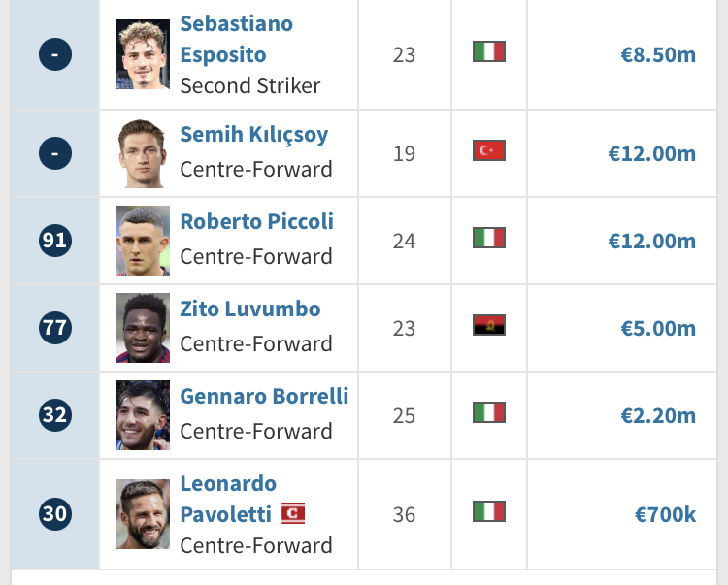Click the Italian flag in Gennaro Borrelli's row
Viewport: 728px width, 585px height.
tap(489, 412)
